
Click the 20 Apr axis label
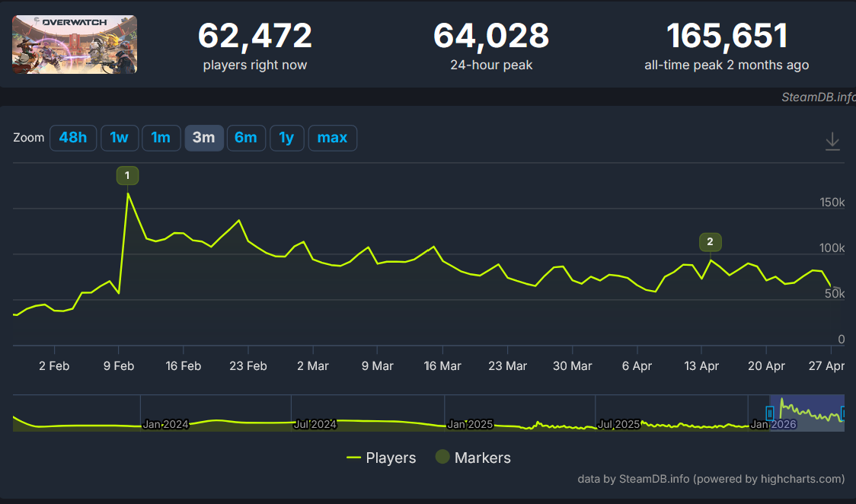(x=766, y=366)
